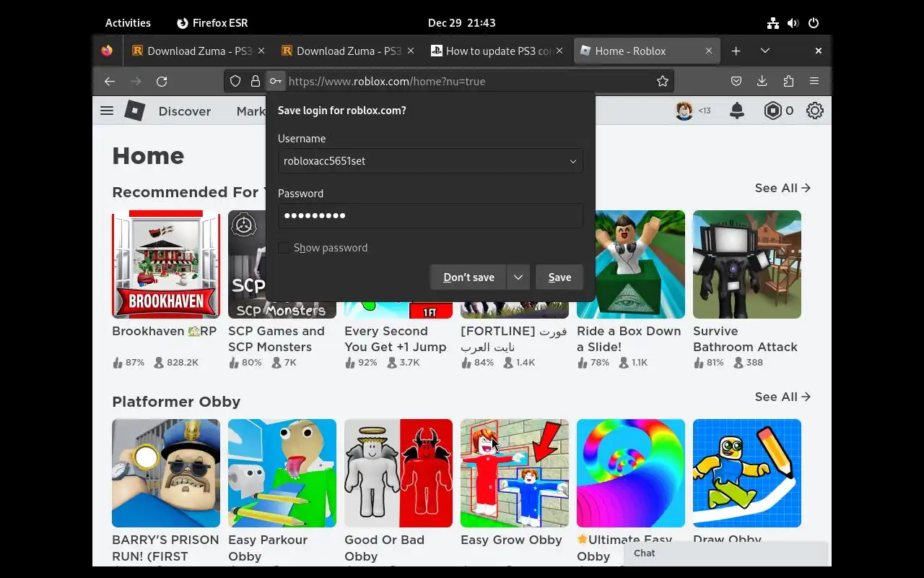Open the network status tray icon
This screenshot has height=578, width=924.
click(x=773, y=23)
